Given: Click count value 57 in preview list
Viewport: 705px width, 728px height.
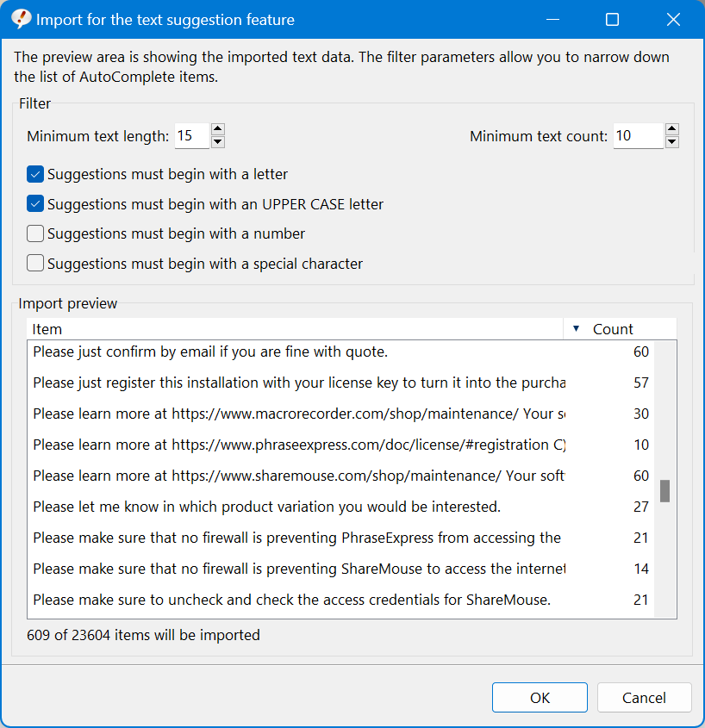Looking at the screenshot, I should [641, 383].
